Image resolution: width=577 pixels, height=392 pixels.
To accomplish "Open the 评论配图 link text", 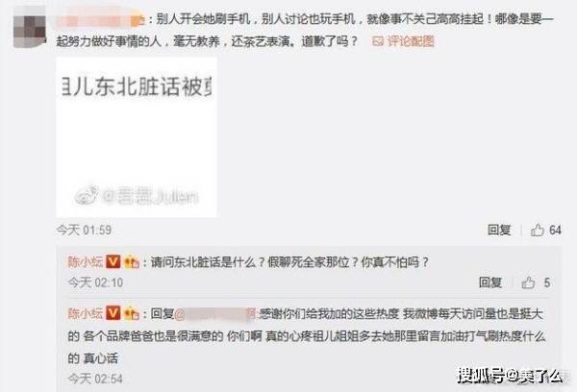I will 411,41.
